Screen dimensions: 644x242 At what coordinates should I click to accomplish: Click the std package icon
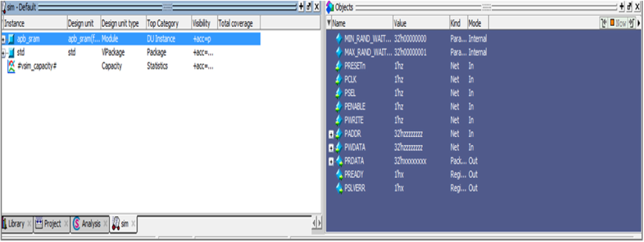pyautogui.click(x=12, y=53)
